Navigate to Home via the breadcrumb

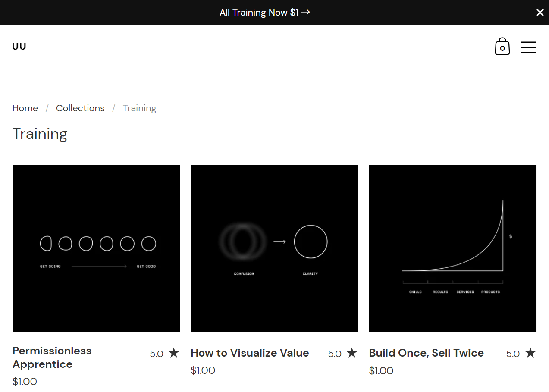coord(25,108)
